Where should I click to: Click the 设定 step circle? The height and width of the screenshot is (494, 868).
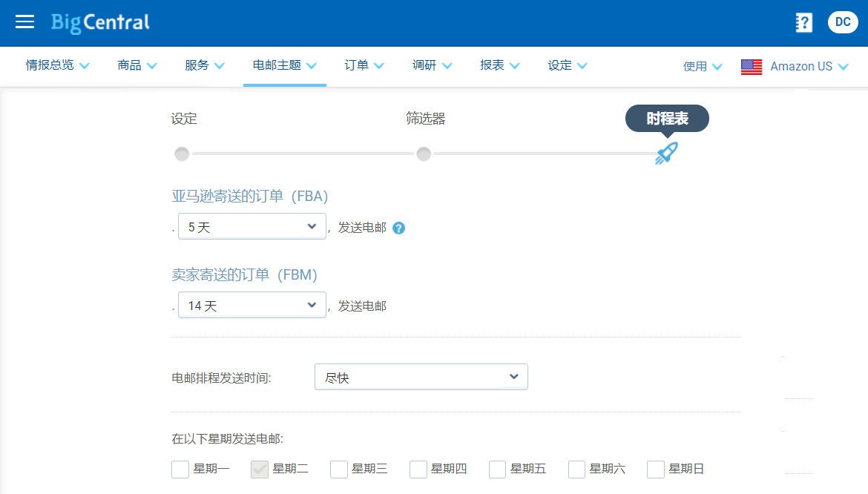[182, 154]
